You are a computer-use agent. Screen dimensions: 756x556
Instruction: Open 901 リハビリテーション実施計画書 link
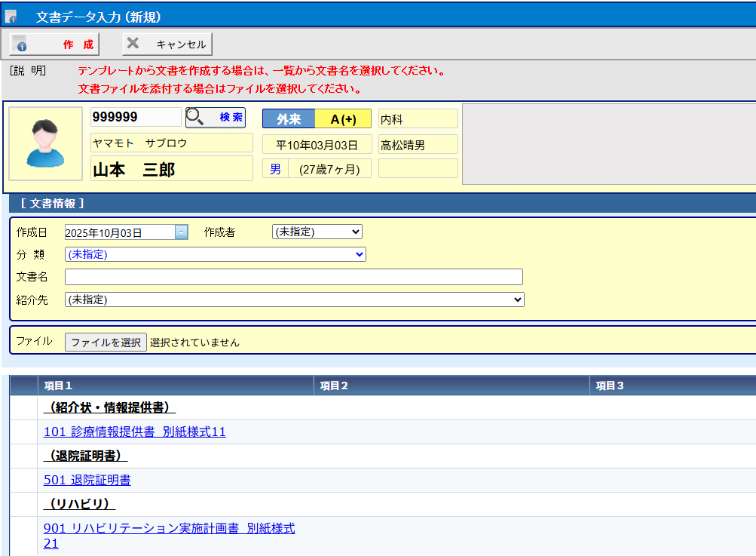169,528
